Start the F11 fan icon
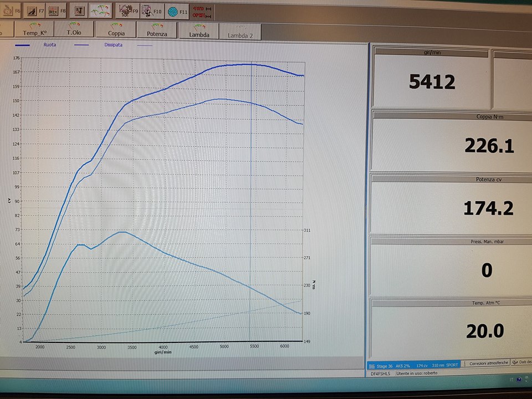This screenshot has height=399, width=532. point(177,11)
